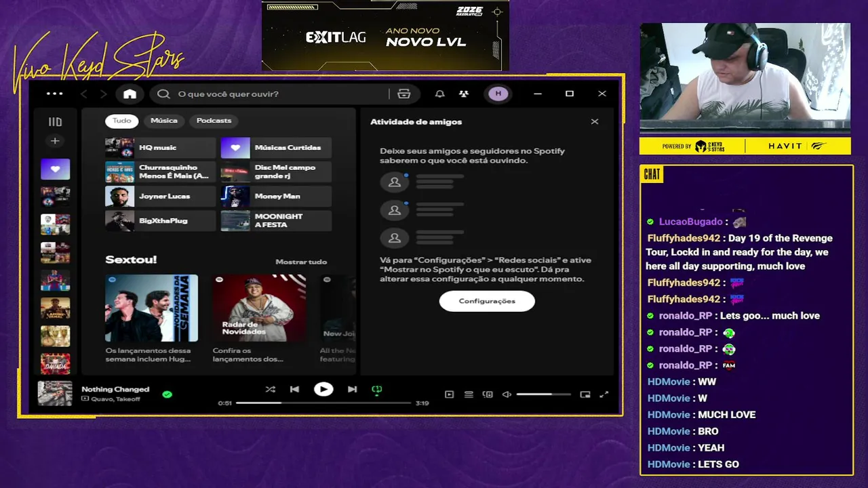Open the Money Man tile
868x488 pixels.
(x=276, y=197)
